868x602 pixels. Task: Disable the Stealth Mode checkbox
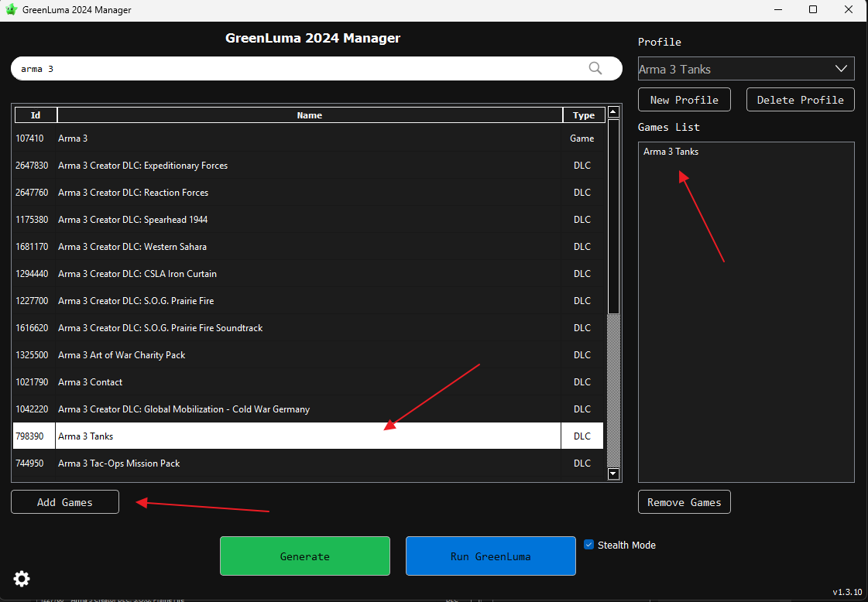[x=588, y=544]
